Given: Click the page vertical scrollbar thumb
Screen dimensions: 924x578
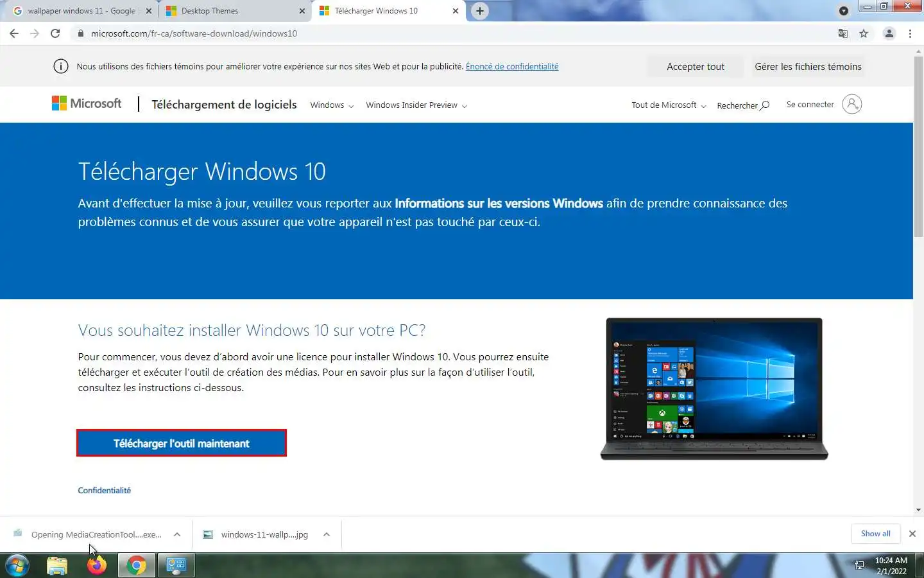Looking at the screenshot, I should [x=918, y=146].
